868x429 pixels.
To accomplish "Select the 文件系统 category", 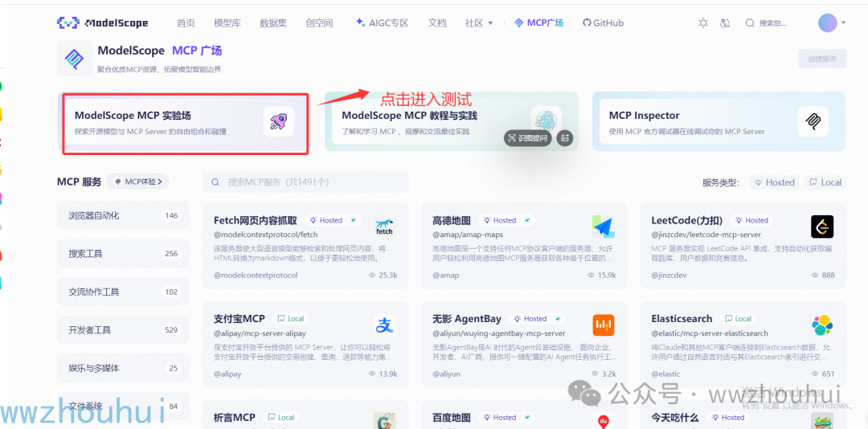I will point(123,407).
